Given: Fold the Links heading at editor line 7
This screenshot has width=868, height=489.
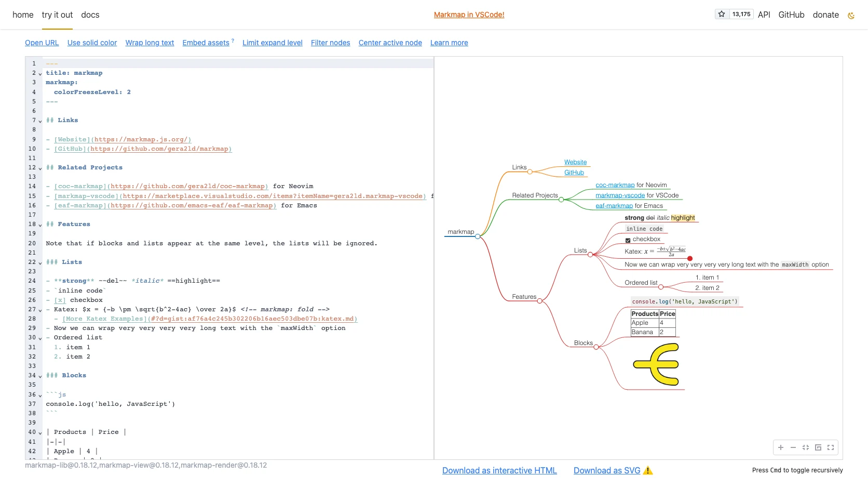Looking at the screenshot, I should pyautogui.click(x=40, y=121).
